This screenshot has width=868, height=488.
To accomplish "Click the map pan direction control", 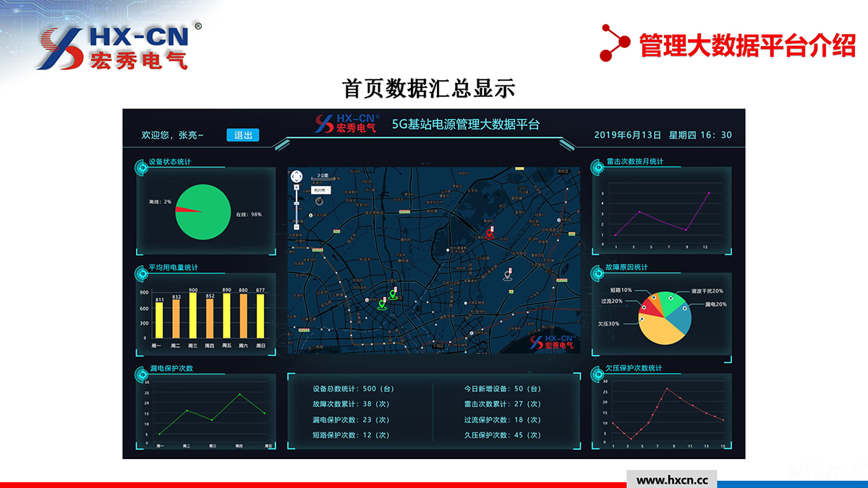I will pos(297,176).
